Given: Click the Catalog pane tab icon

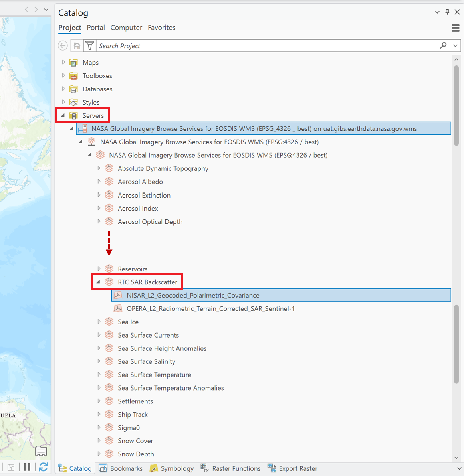Looking at the screenshot, I should coord(63,468).
